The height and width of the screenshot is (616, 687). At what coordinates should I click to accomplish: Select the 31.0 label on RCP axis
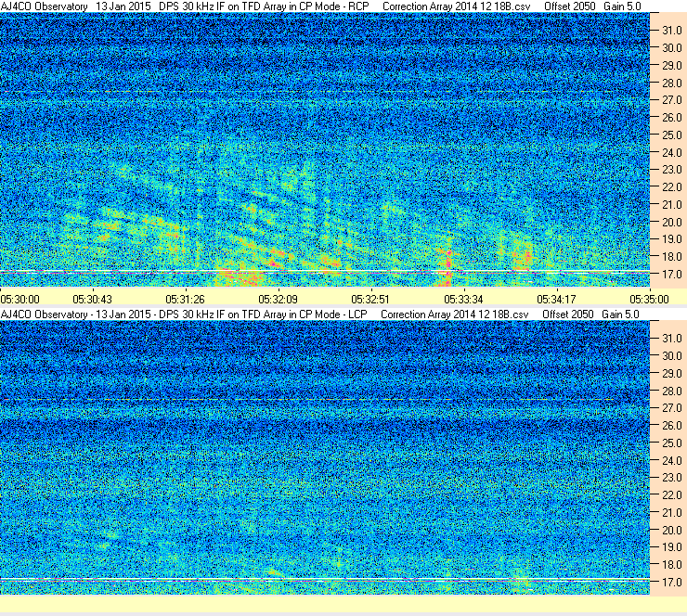pyautogui.click(x=672, y=31)
